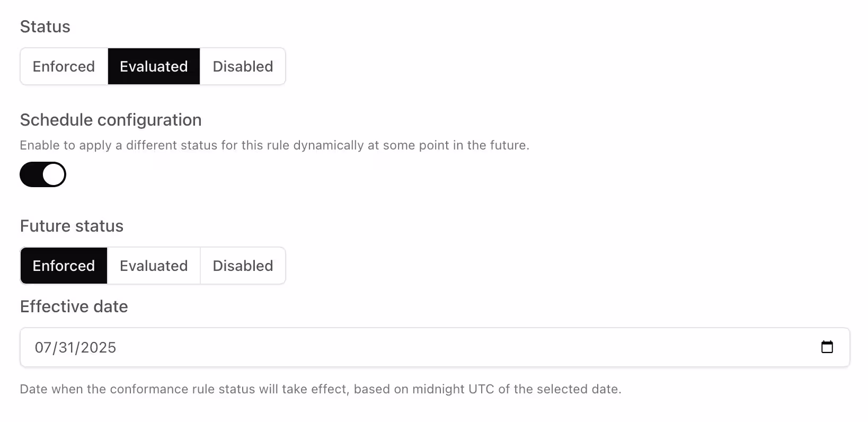Click the Effective date label
Image resolution: width=868 pixels, height=422 pixels.
(x=74, y=306)
